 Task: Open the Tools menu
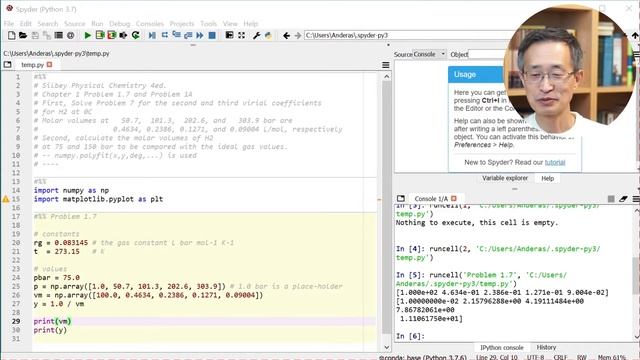208,24
